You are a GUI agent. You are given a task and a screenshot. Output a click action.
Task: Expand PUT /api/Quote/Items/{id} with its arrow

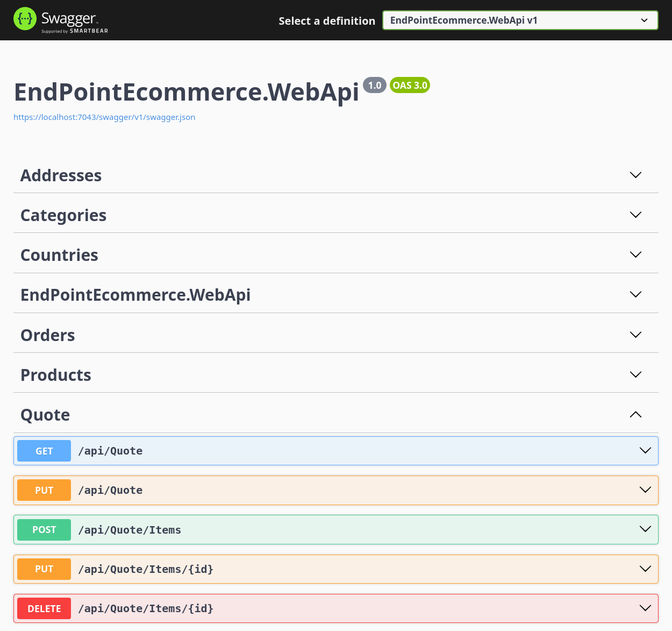click(645, 569)
